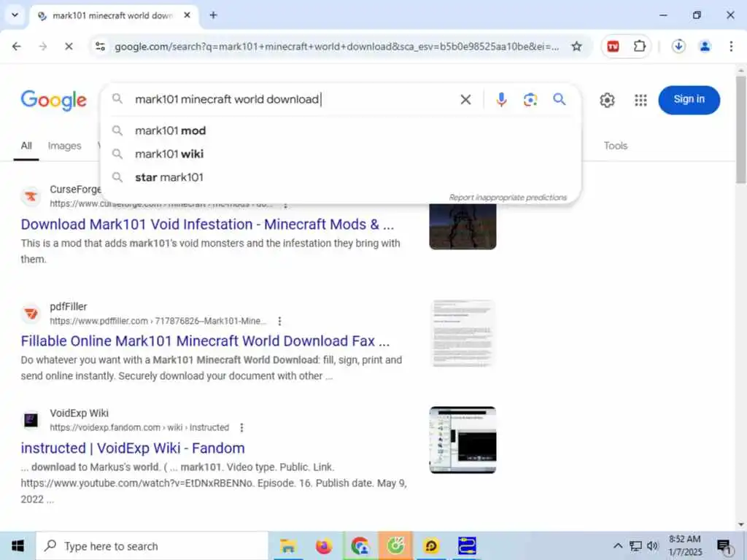Open the Windows Start menu
This screenshot has height=560, width=747.
pyautogui.click(x=18, y=545)
